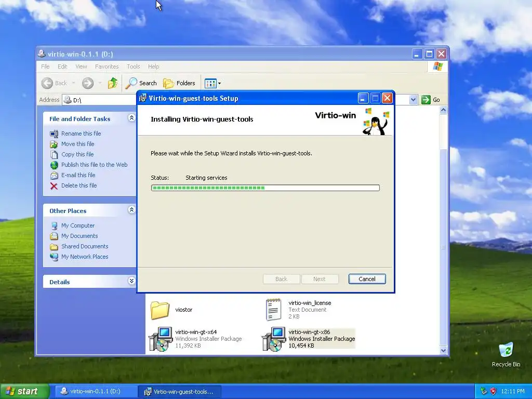Viewport: 532px width, 399px height.
Task: Click Safely Remove Hardware tray icon
Action: 484,391
